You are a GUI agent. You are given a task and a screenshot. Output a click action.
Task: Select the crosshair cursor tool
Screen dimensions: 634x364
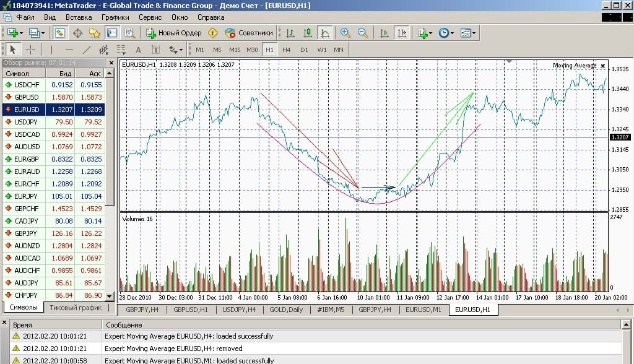(30, 50)
